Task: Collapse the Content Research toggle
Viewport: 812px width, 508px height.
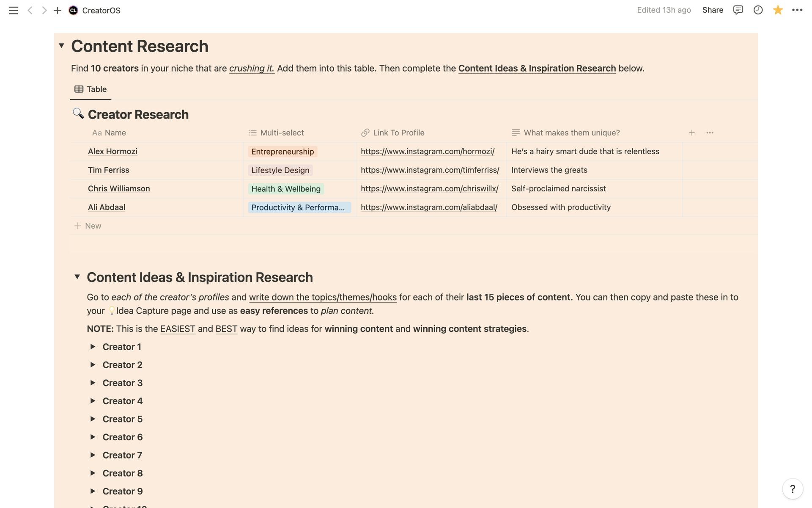Action: pyautogui.click(x=61, y=46)
